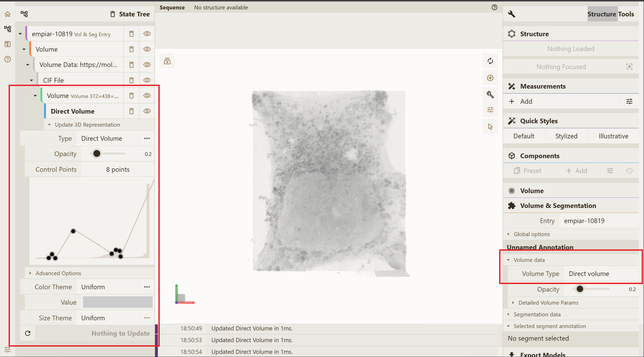Select the Stylized quick style
Image resolution: width=644 pixels, height=357 pixels.
(566, 136)
